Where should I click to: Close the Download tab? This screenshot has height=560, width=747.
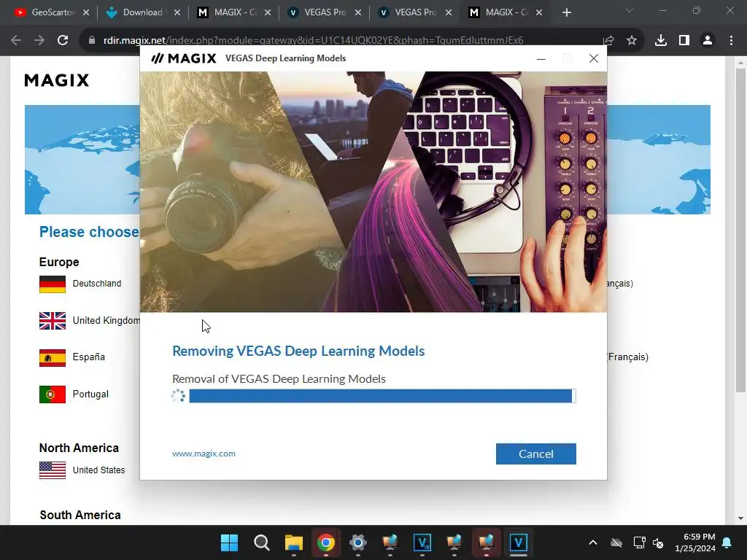tap(177, 13)
